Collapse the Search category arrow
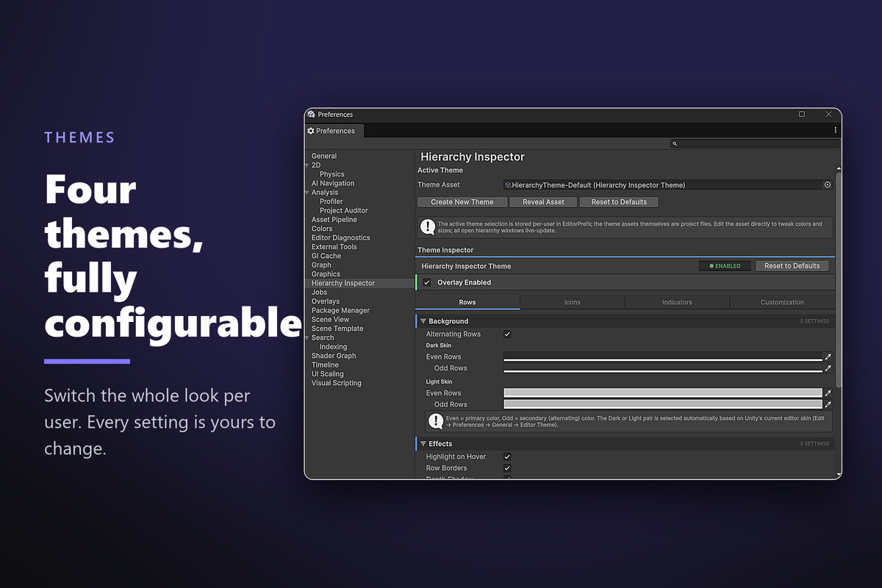 307,338
